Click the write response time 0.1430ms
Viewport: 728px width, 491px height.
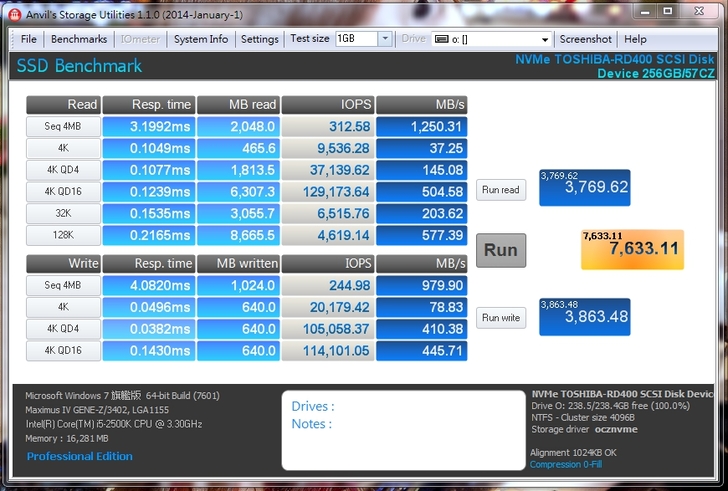[x=149, y=351]
